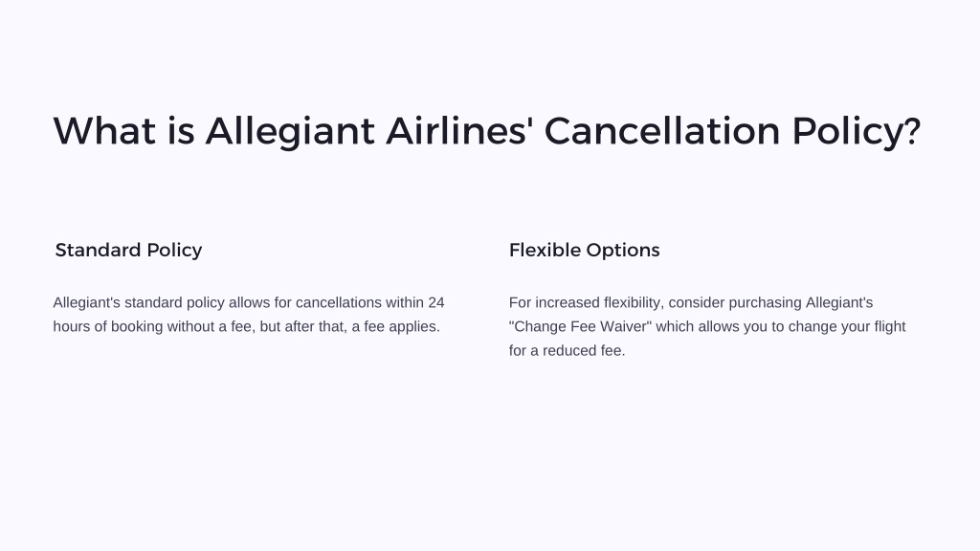Click the Flexible Options description paragraph
Screen dimensions: 980x551
pos(707,326)
